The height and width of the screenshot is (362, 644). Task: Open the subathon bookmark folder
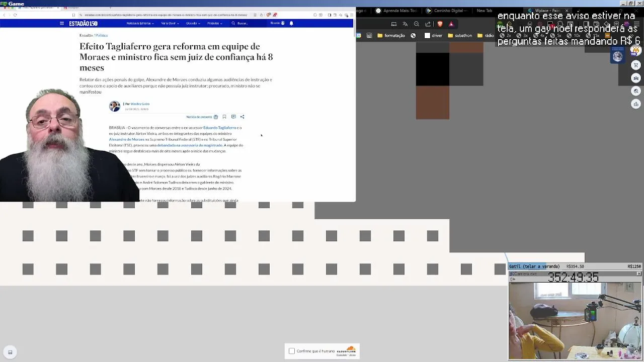tap(460, 36)
